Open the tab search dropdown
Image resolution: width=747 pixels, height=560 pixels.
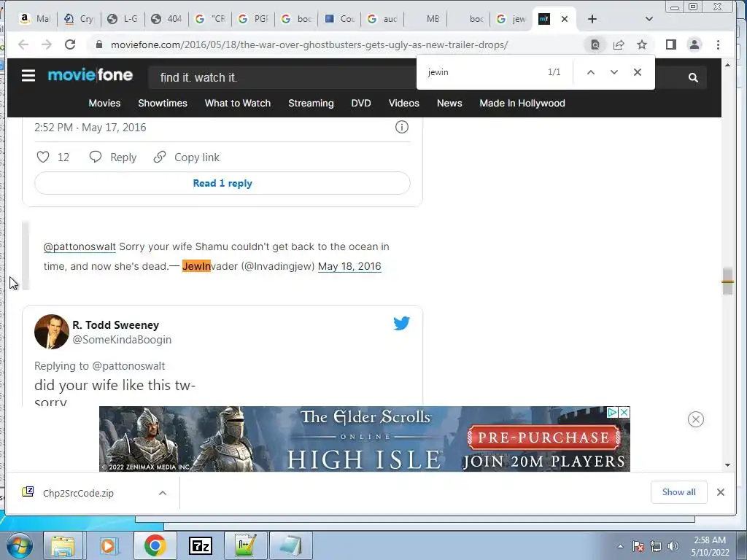click(x=649, y=19)
